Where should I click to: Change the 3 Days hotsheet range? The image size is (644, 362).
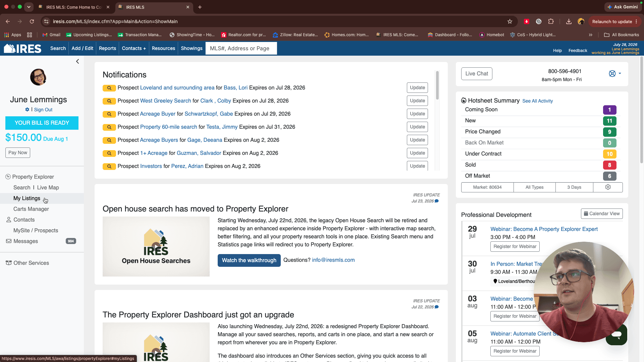[x=574, y=187]
